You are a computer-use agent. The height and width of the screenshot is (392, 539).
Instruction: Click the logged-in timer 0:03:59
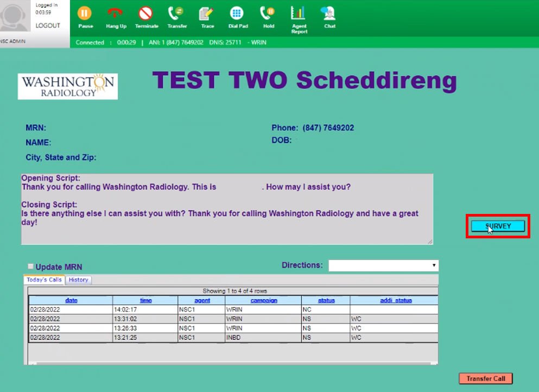pos(43,12)
